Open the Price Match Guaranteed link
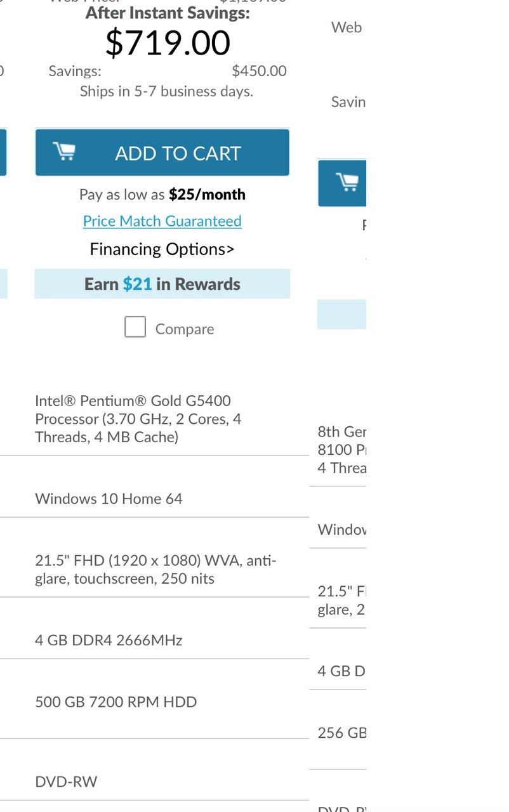 (162, 221)
